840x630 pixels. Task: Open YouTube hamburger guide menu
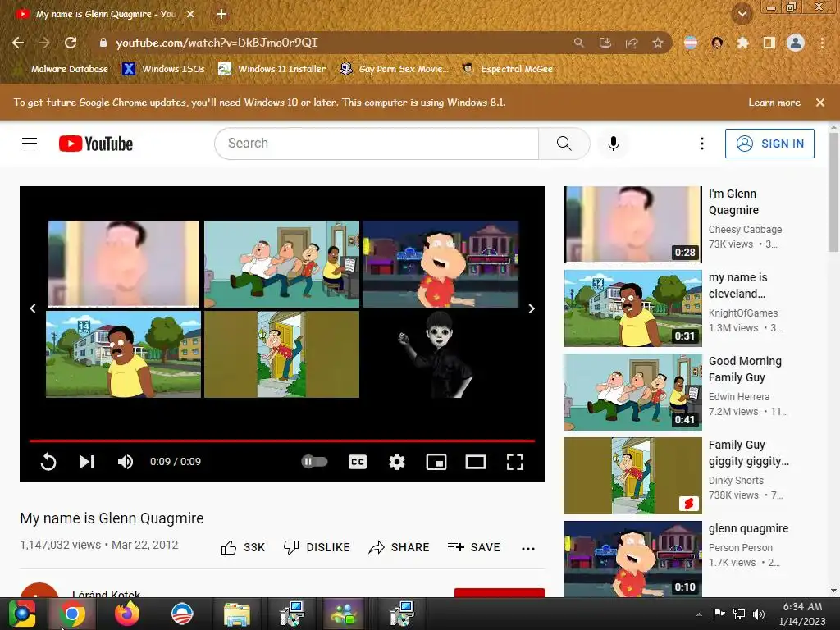click(x=30, y=144)
